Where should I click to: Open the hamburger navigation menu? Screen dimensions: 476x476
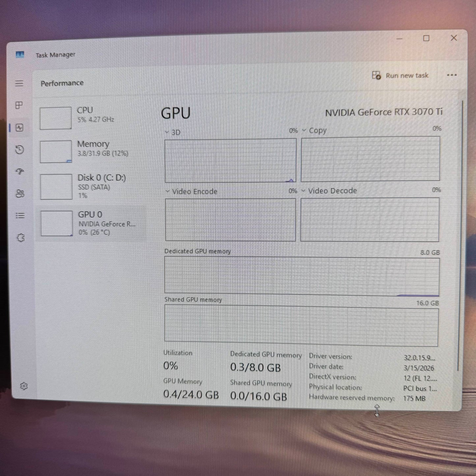point(19,83)
